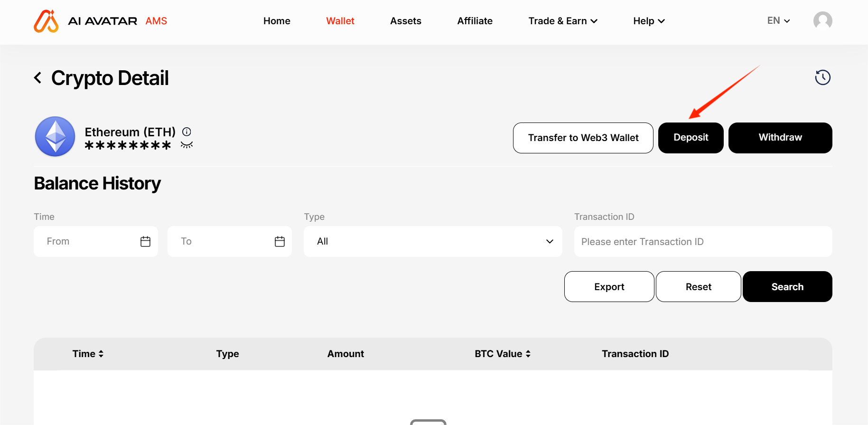This screenshot has height=425, width=868.
Task: Expand the Help menu
Action: [x=649, y=21]
